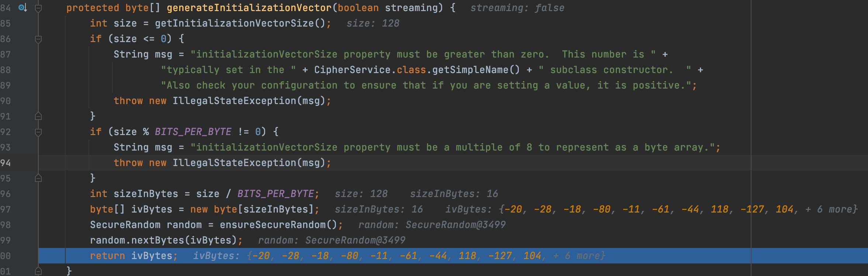Click the 'sizeInBytes: 16' inline value on line 96

(x=454, y=194)
